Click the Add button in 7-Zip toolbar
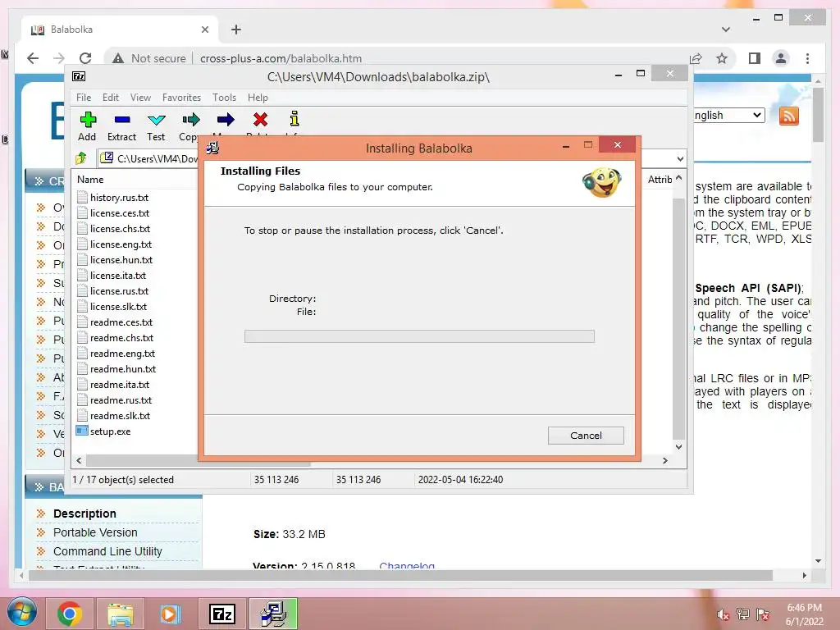This screenshot has width=840, height=630. [87, 126]
